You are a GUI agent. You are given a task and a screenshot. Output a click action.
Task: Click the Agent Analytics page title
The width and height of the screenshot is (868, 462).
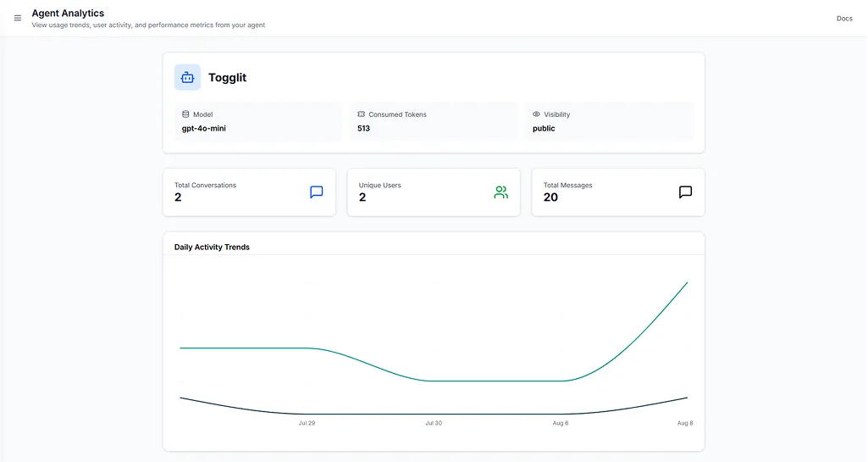coord(68,14)
